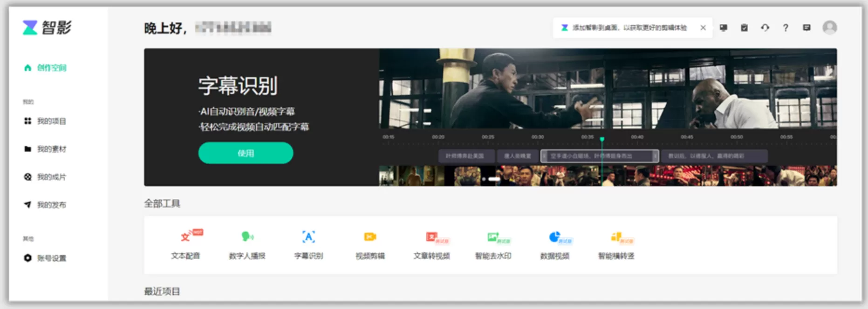This screenshot has height=309, width=868.
Task: Click the desktop monitor icon in header
Action: click(x=724, y=28)
